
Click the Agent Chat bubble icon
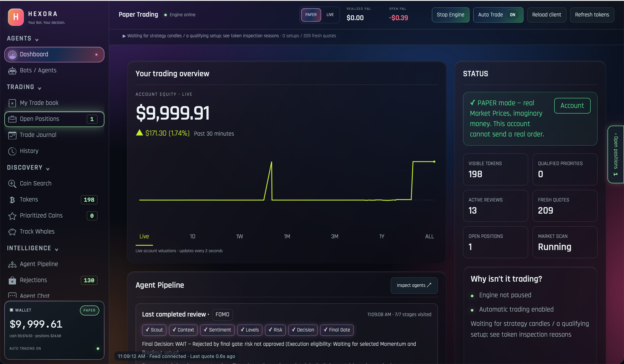[12, 295]
